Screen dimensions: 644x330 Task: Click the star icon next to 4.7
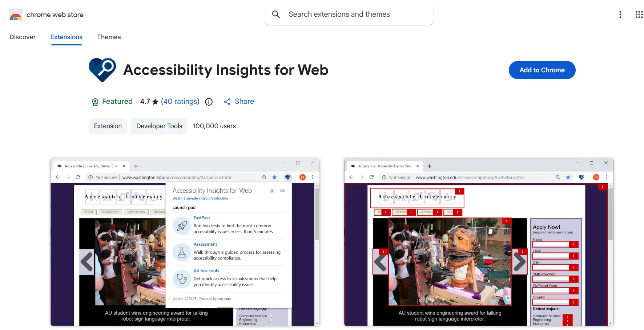pos(156,101)
